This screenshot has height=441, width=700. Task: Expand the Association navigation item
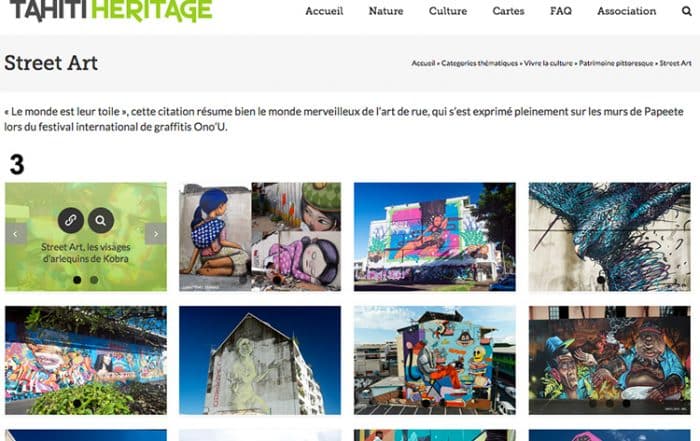(627, 11)
